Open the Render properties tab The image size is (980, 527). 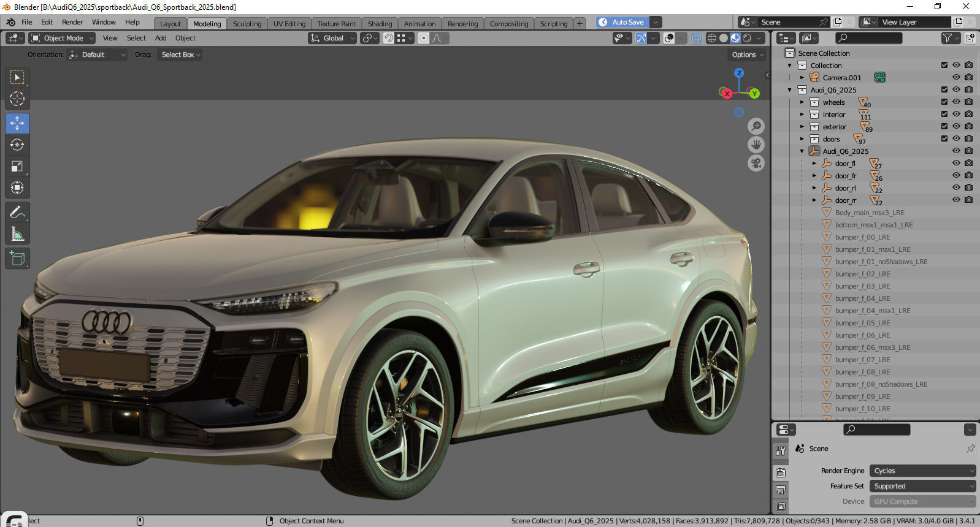tap(781, 472)
